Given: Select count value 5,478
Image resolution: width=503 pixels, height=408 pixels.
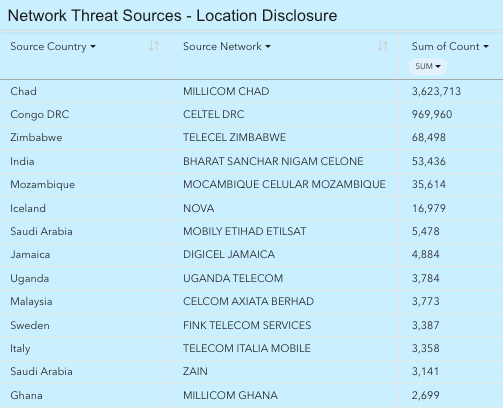Looking at the screenshot, I should coord(425,231).
